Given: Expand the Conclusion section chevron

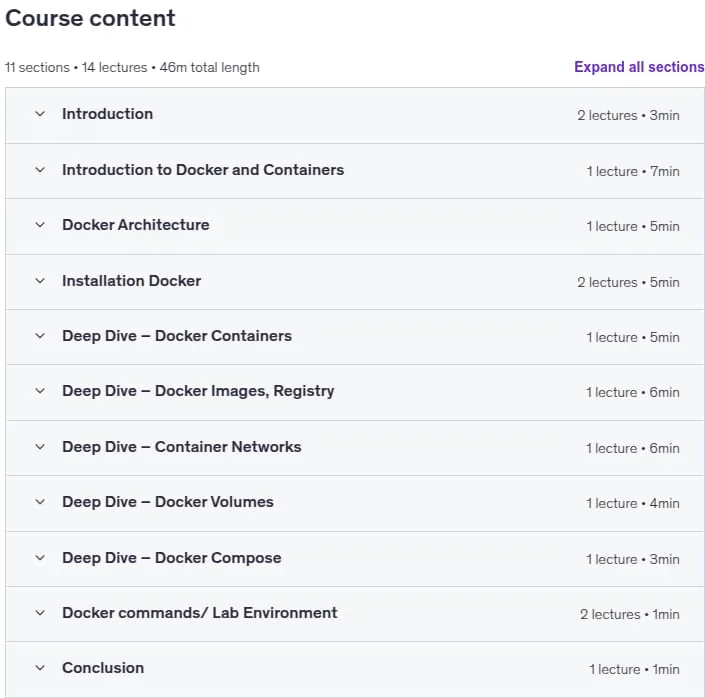Looking at the screenshot, I should 40,668.
